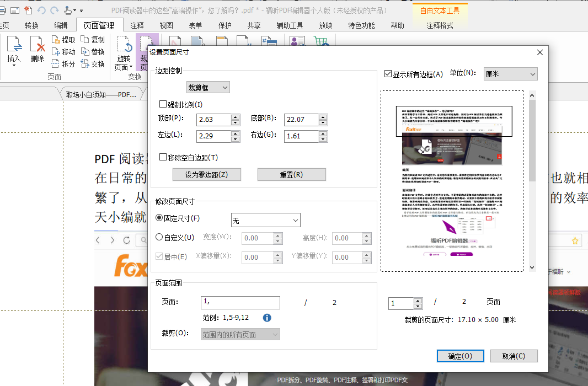Click the 交换 (Swap) pages icon

click(85, 63)
